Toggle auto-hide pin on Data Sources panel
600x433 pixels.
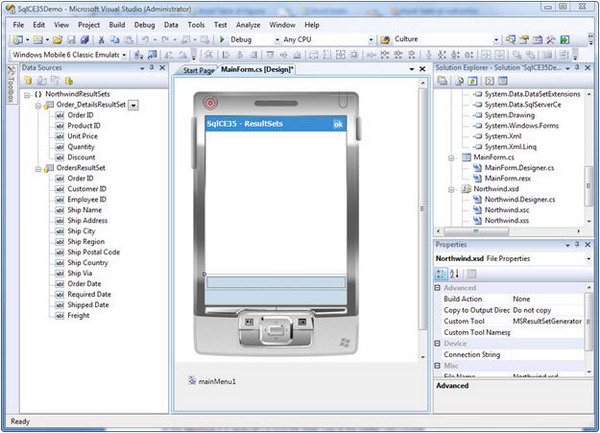152,68
